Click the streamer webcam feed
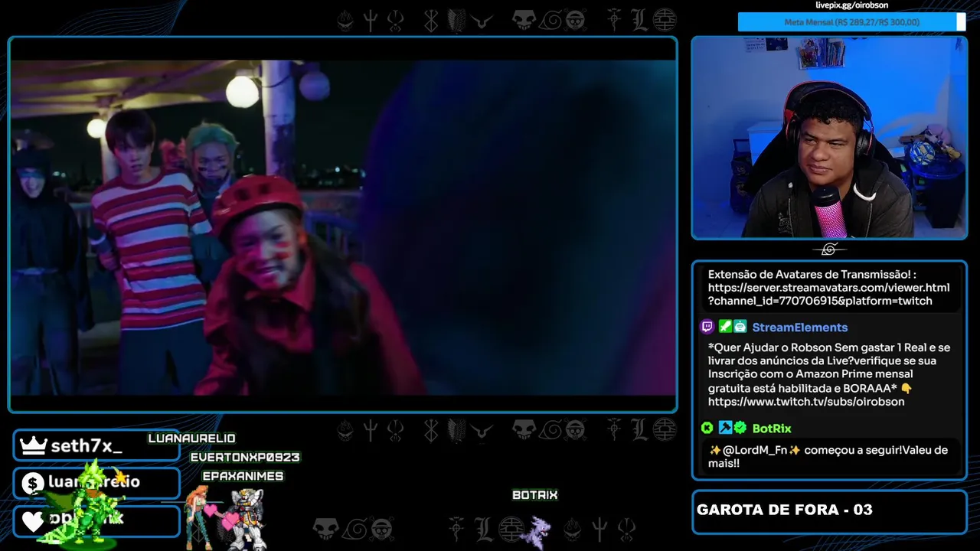The height and width of the screenshot is (551, 980). (829, 138)
